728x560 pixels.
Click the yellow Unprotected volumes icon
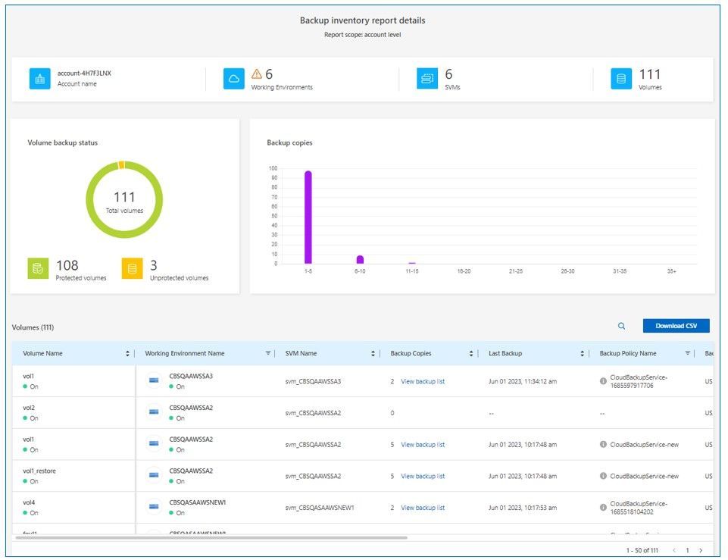132,268
